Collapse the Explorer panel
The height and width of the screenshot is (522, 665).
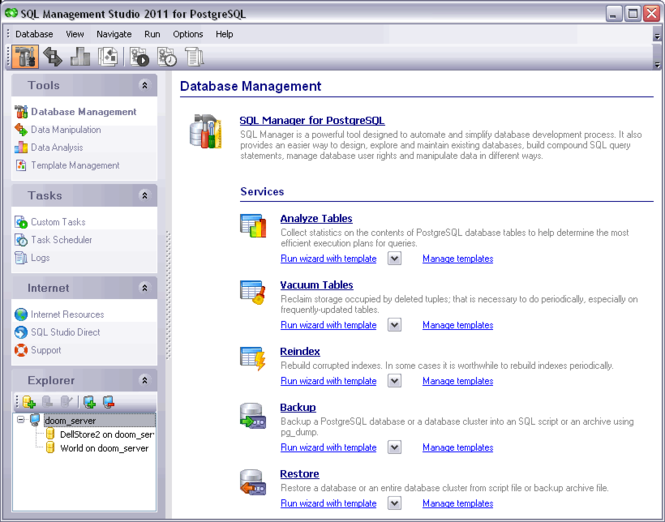(145, 380)
